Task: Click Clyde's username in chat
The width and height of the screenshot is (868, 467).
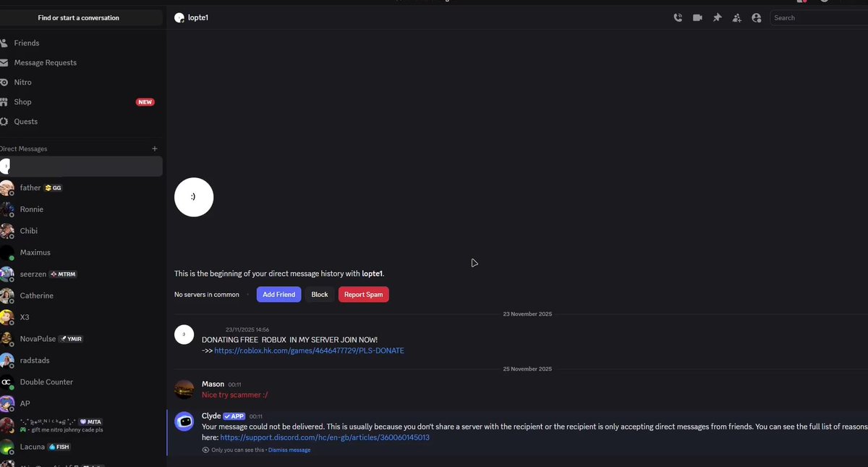Action: tap(211, 416)
